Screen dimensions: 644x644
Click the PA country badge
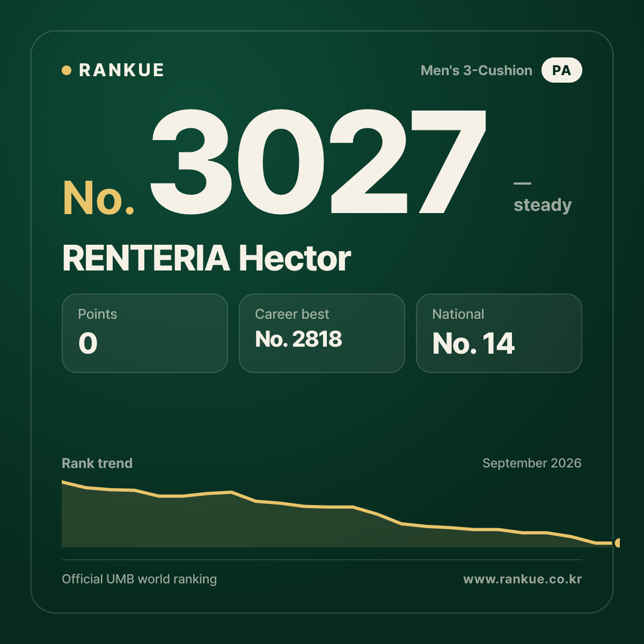[x=561, y=70]
